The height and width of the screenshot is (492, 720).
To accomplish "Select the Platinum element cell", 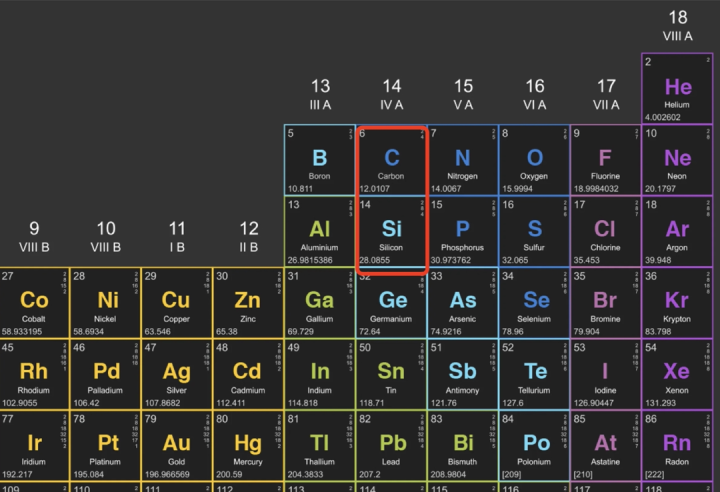I will [106, 446].
